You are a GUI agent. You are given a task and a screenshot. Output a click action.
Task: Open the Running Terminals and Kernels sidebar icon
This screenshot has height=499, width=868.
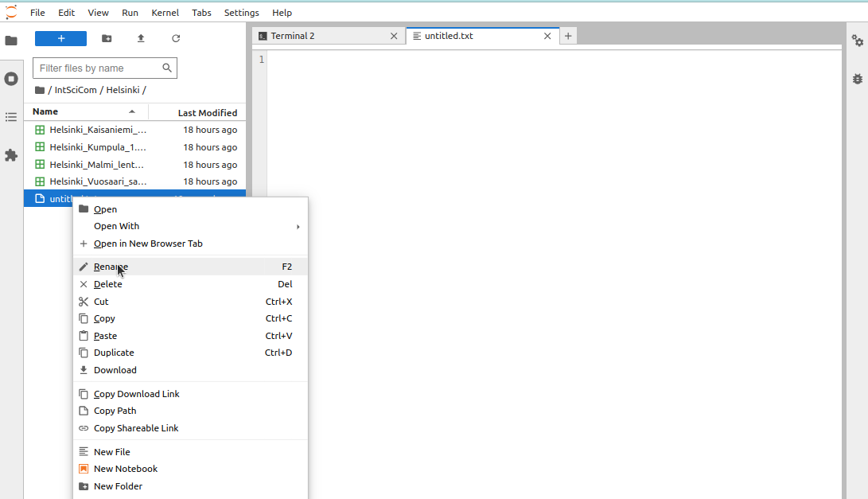[x=11, y=79]
